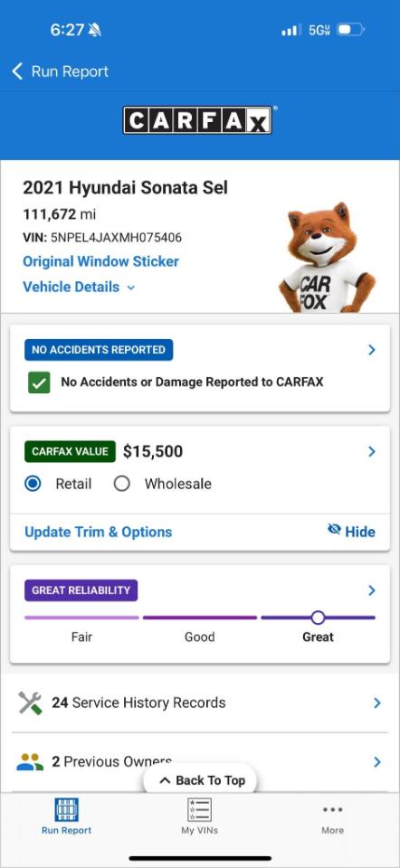Open the My VINs list icon
This screenshot has width=400, height=868.
coord(199,809)
